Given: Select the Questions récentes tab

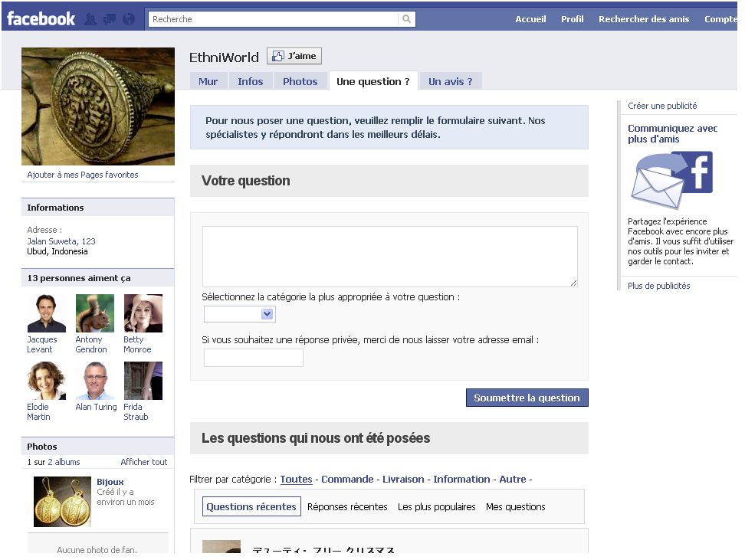Looking at the screenshot, I should [251, 506].
